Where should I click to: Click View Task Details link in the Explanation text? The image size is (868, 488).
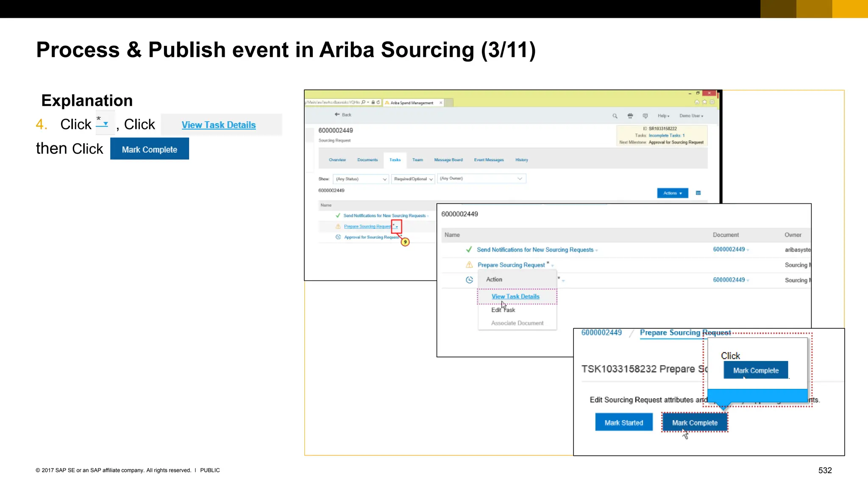pos(219,125)
